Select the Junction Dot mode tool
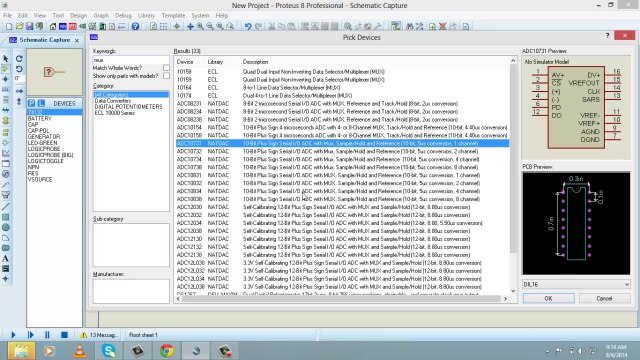The height and width of the screenshot is (360, 640). (x=6, y=79)
